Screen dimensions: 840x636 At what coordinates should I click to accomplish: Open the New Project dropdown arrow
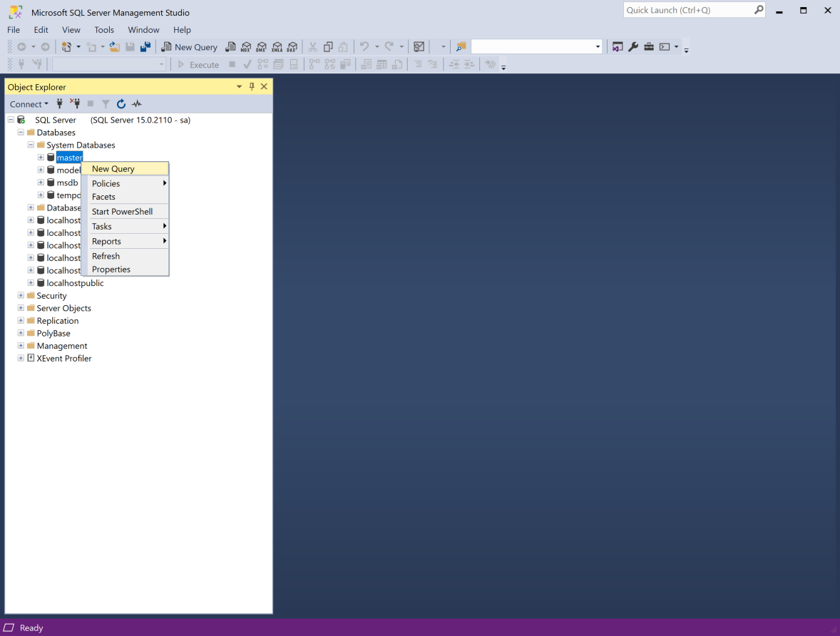[78, 47]
